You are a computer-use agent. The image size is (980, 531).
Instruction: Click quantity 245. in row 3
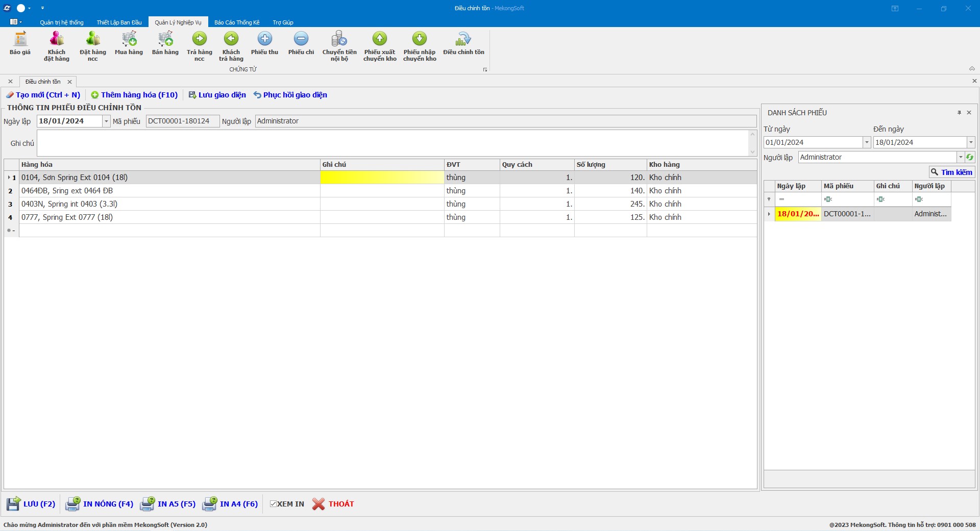(610, 204)
